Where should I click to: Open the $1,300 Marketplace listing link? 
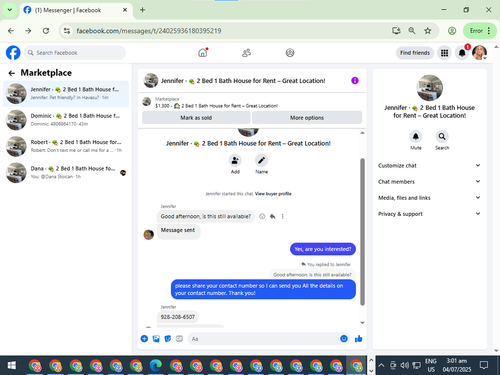217,106
